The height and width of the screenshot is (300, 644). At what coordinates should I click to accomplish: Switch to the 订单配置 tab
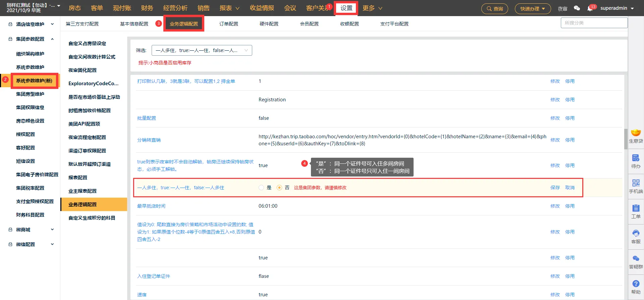(229, 24)
